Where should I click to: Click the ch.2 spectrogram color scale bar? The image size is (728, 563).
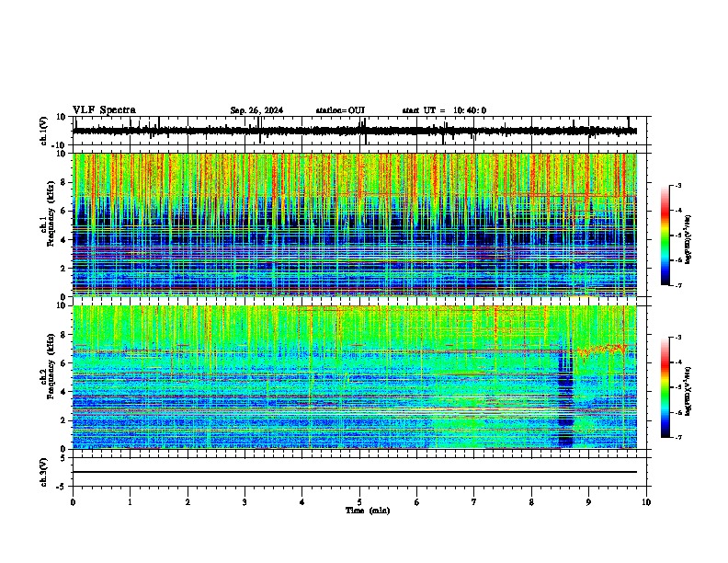tap(665, 387)
